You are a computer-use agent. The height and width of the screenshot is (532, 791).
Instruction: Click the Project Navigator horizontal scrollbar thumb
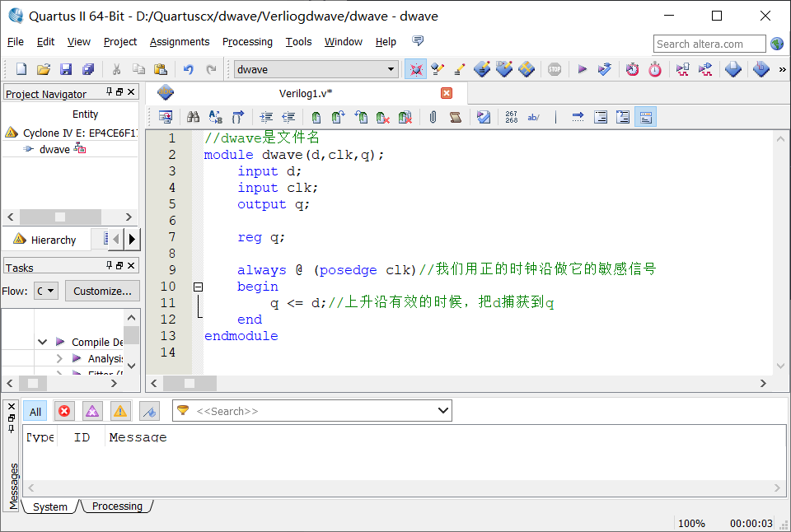(x=60, y=217)
